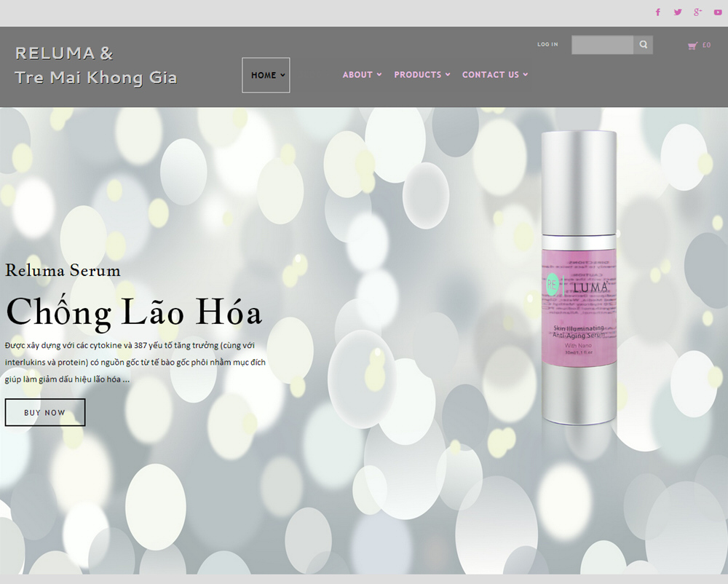Open the Facebook social icon
The image size is (728, 584).
click(658, 12)
